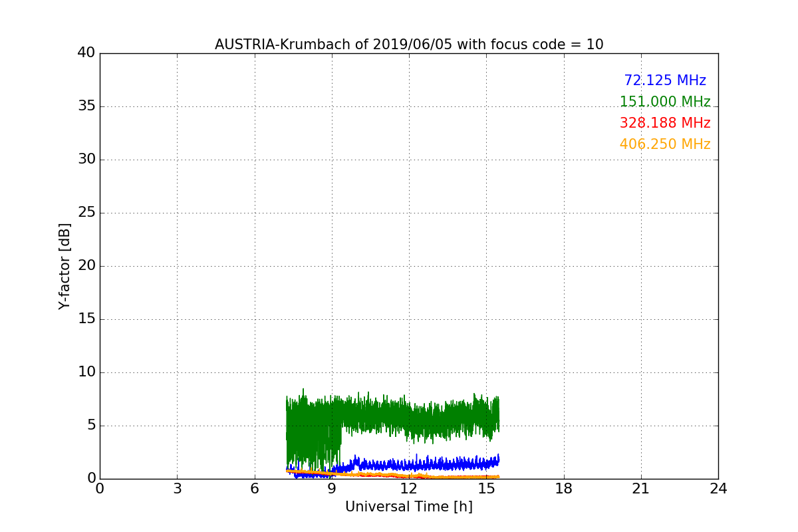The height and width of the screenshot is (532, 798).
Task: Select the 406.250 MHz legend label
Action: tap(665, 144)
